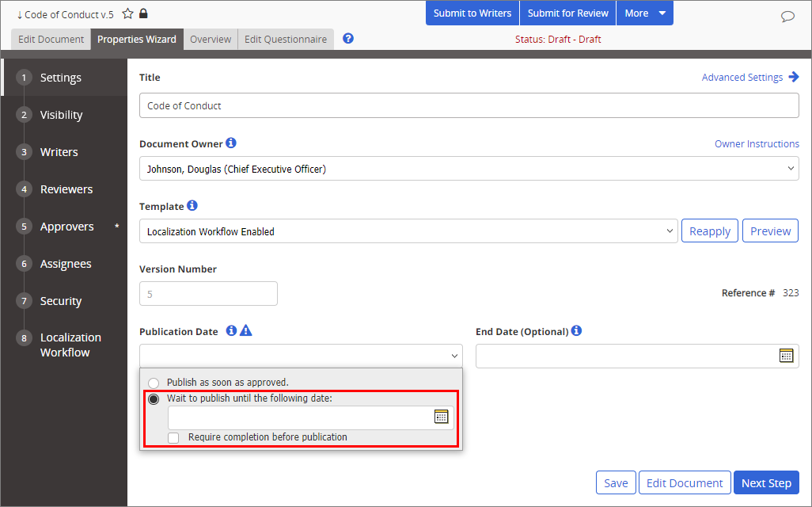This screenshot has width=812, height=507.
Task: Click the Save button
Action: click(616, 482)
